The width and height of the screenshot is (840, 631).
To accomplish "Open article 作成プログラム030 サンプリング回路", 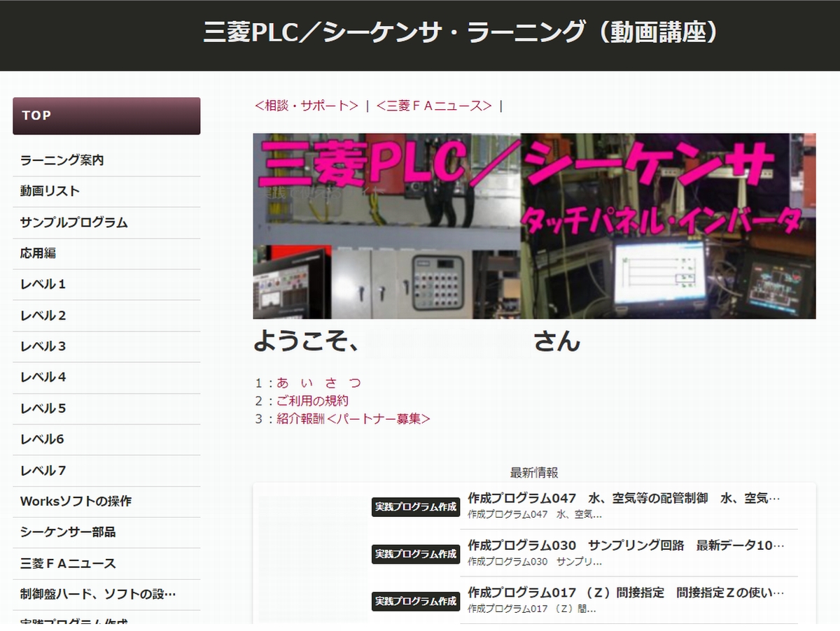I will [x=626, y=546].
